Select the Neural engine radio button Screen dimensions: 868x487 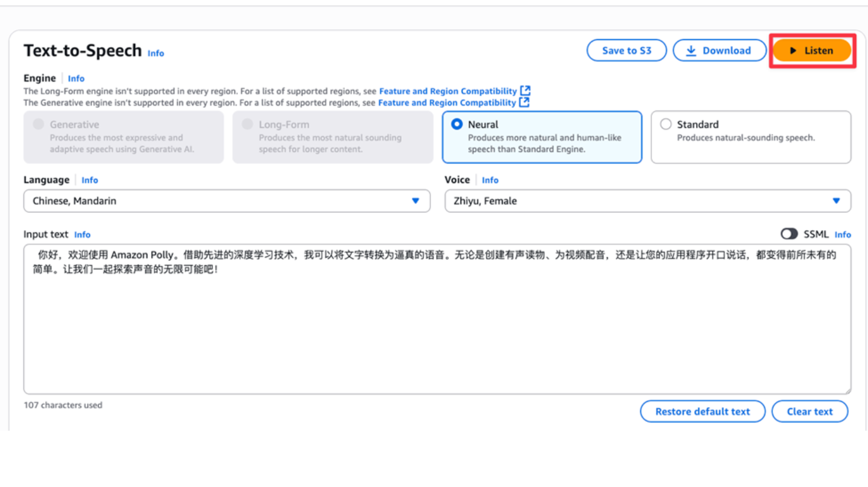coord(457,124)
